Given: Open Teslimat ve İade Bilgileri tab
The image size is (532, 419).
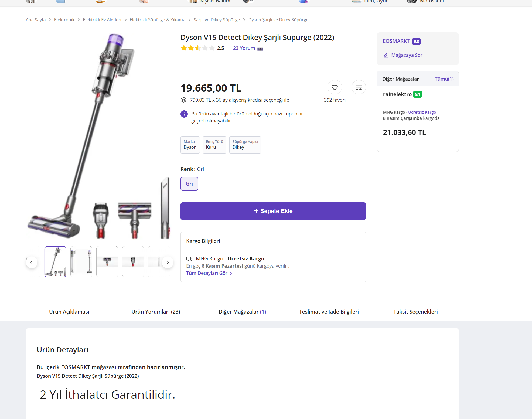Looking at the screenshot, I should tap(329, 312).
